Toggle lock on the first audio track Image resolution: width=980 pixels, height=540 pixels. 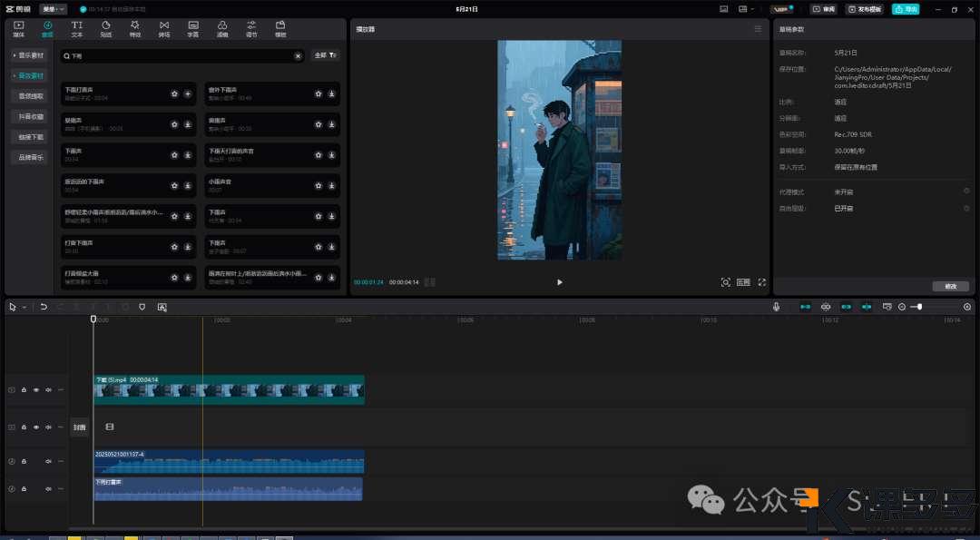click(24, 461)
